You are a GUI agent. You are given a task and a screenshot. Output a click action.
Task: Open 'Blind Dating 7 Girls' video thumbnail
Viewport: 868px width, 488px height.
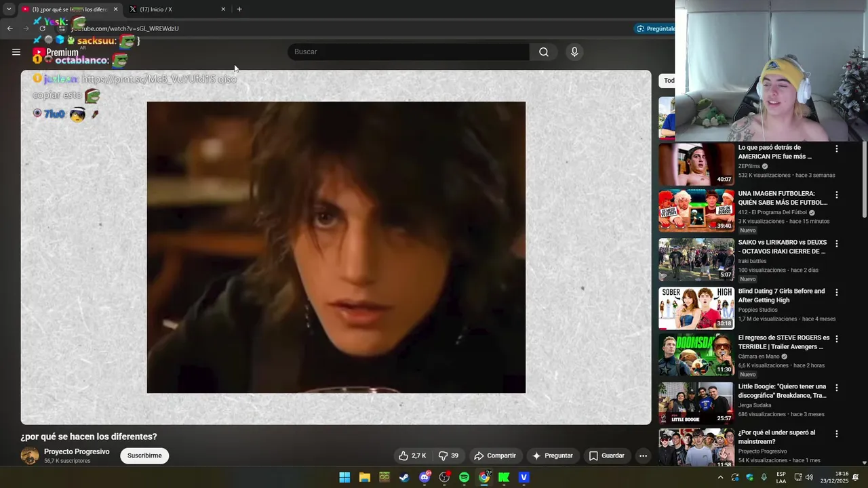click(x=696, y=308)
